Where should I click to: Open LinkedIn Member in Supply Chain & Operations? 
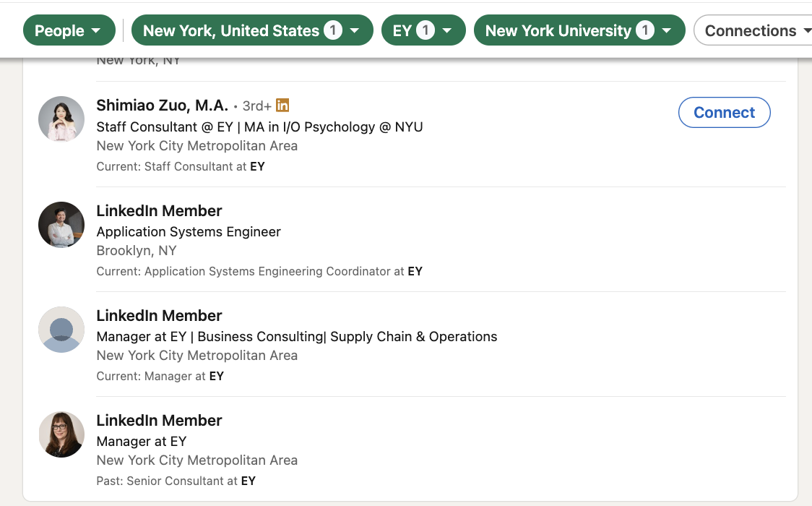pyautogui.click(x=159, y=316)
